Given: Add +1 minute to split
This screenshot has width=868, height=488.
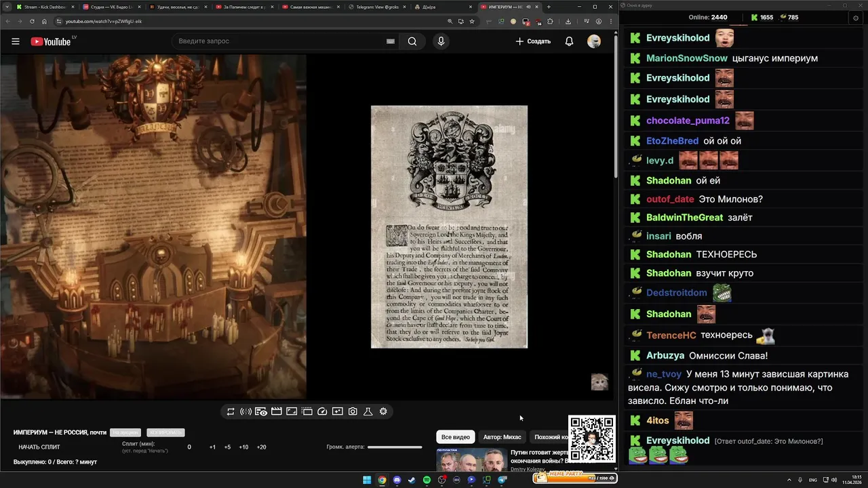Looking at the screenshot, I should point(212,447).
